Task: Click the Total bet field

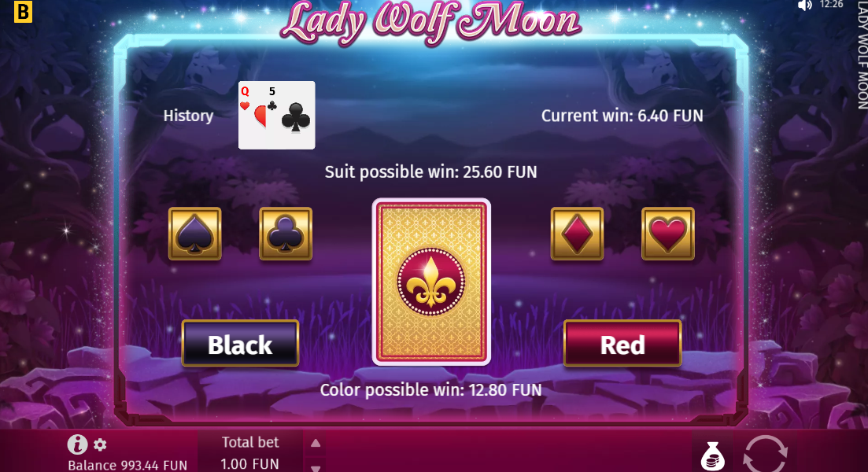Action: pos(250,452)
